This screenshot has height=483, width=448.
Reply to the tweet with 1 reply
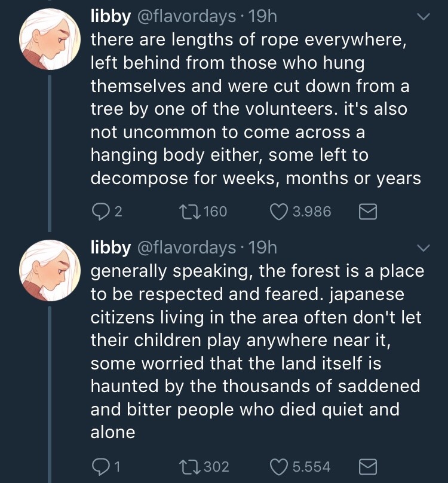[100, 466]
